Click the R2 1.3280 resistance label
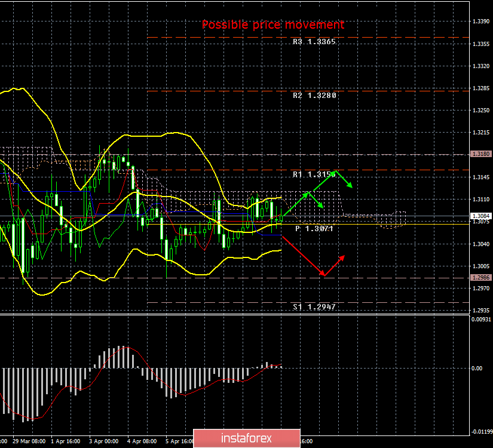 point(314,96)
